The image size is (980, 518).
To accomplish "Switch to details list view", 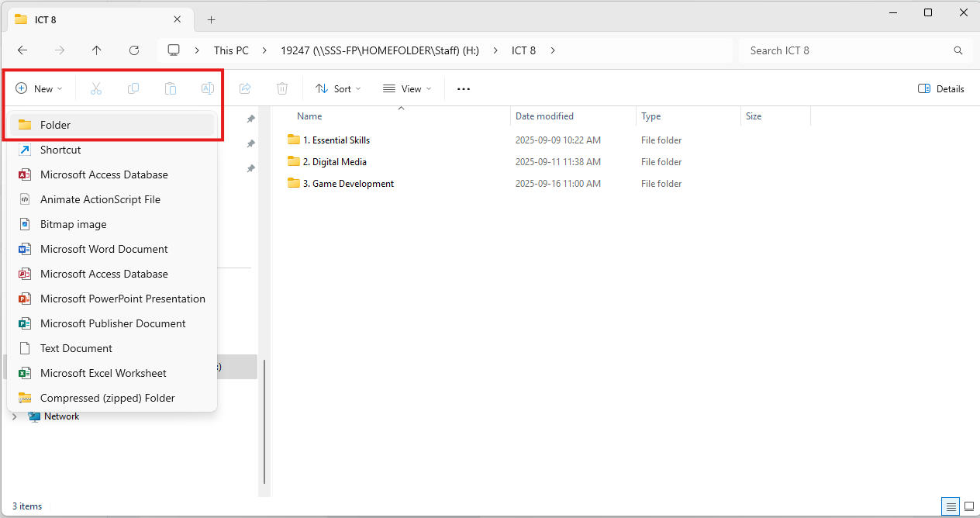I will (x=951, y=506).
